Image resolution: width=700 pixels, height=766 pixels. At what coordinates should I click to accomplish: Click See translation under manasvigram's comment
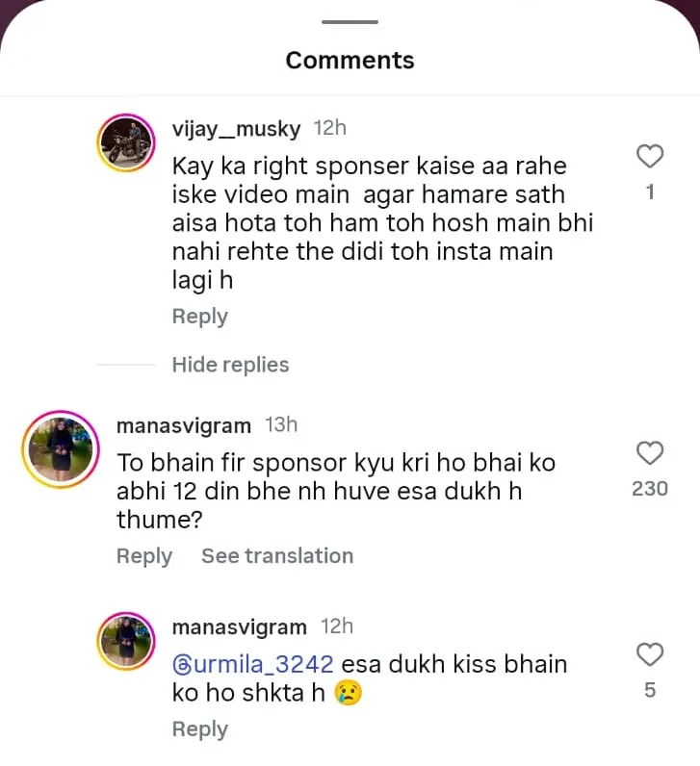coord(277,556)
